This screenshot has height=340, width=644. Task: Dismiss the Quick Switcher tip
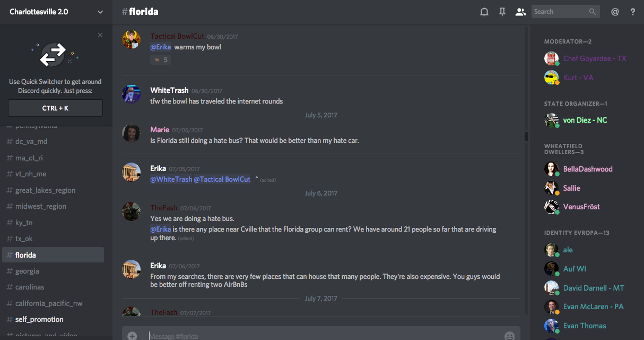click(100, 35)
